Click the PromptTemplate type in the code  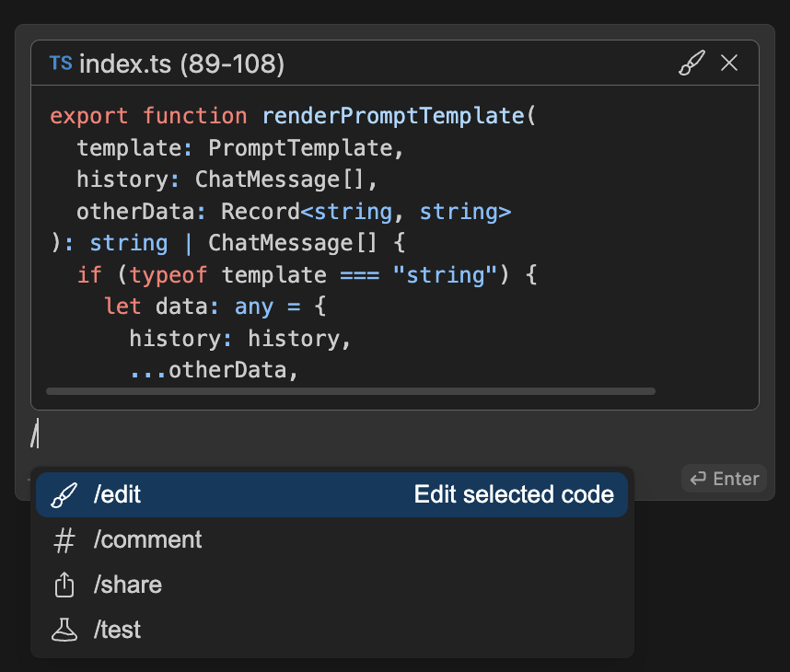306,148
